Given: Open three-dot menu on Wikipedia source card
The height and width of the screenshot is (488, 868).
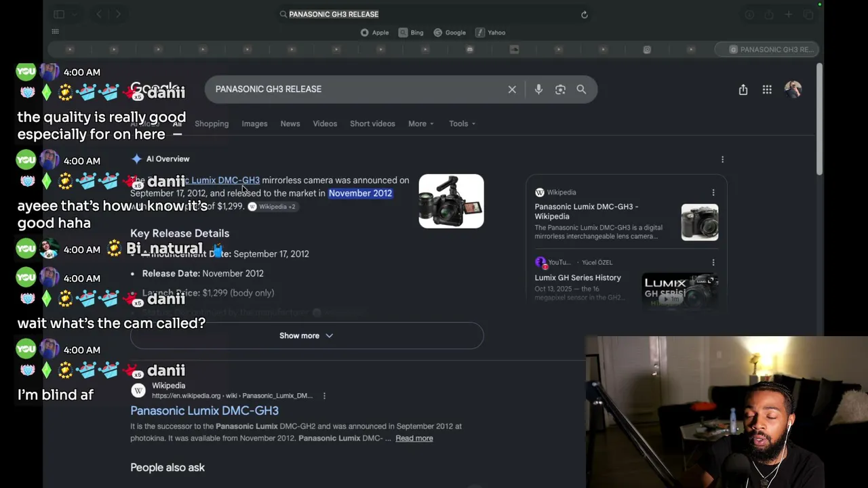Looking at the screenshot, I should 713,192.
